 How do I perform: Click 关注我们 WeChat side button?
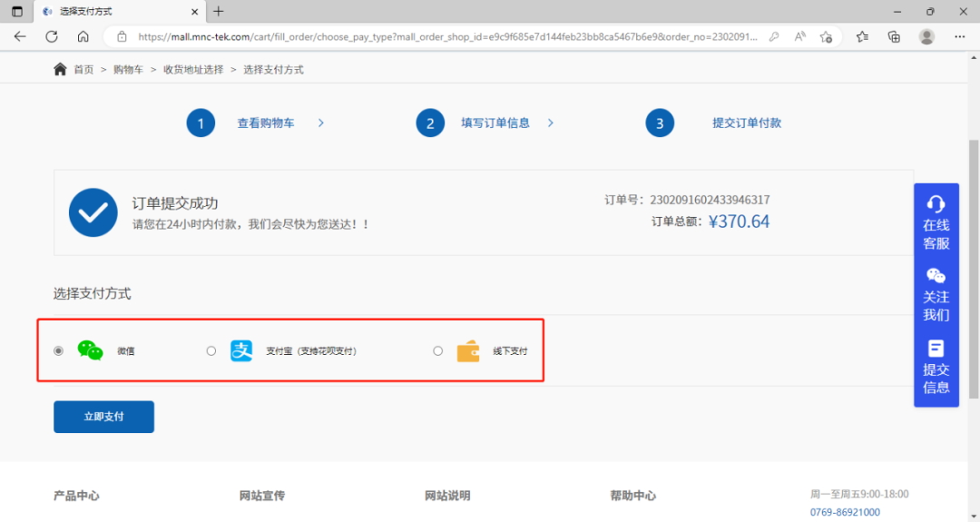point(936,294)
